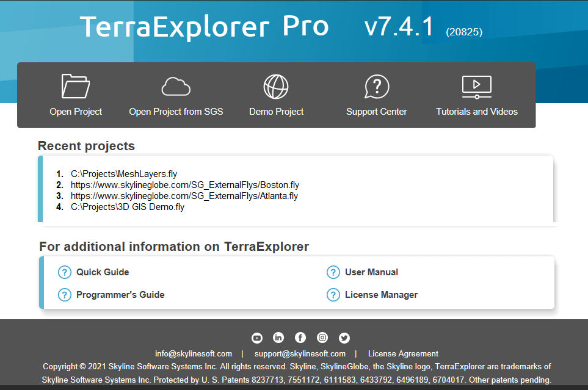Screen dimensions: 588x390
Task: Open the License Manager link
Action: tap(382, 295)
